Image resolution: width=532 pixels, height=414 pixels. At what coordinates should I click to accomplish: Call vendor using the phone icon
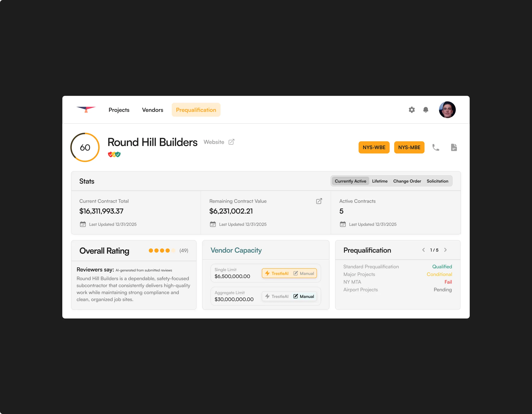[436, 148]
